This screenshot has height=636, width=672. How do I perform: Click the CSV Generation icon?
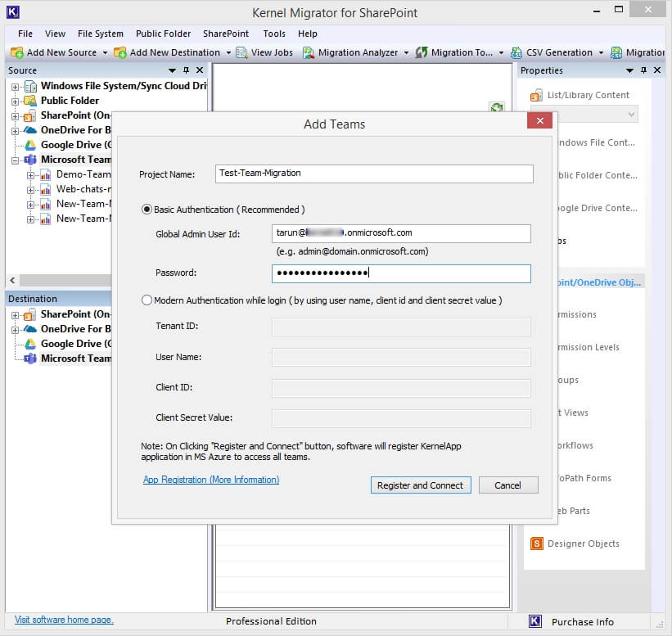point(516,52)
